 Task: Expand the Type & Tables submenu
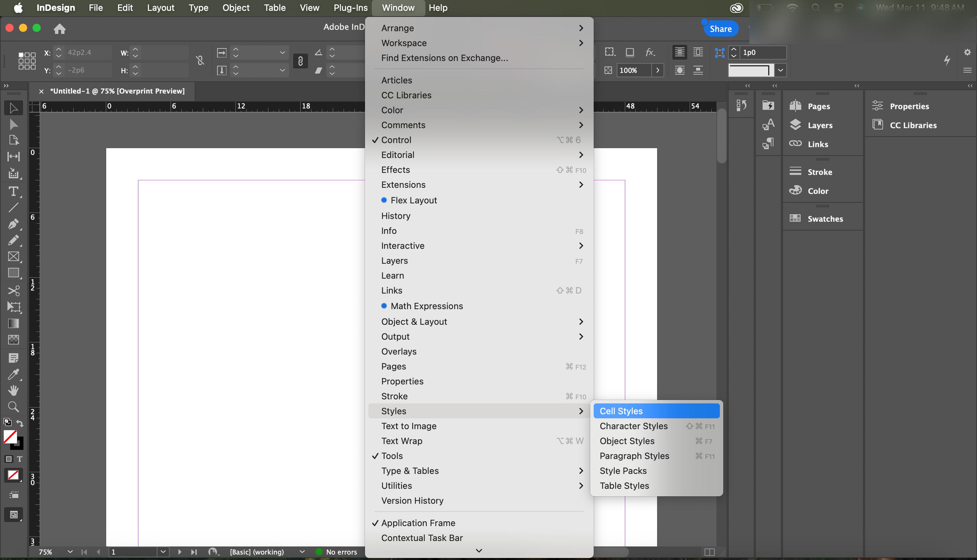pyautogui.click(x=410, y=471)
